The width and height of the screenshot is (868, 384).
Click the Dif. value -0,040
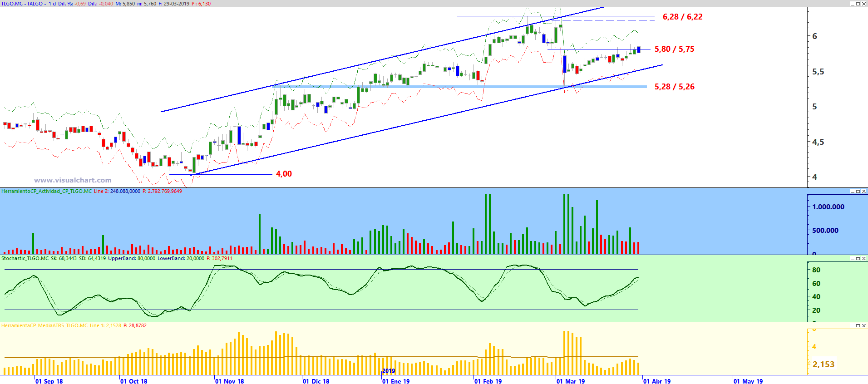(x=106, y=4)
